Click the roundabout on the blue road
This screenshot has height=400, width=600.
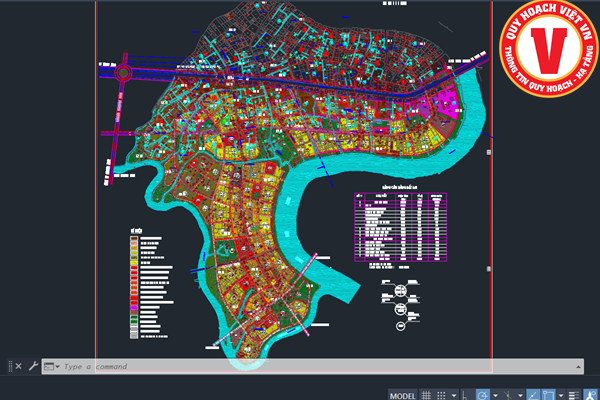click(x=126, y=72)
